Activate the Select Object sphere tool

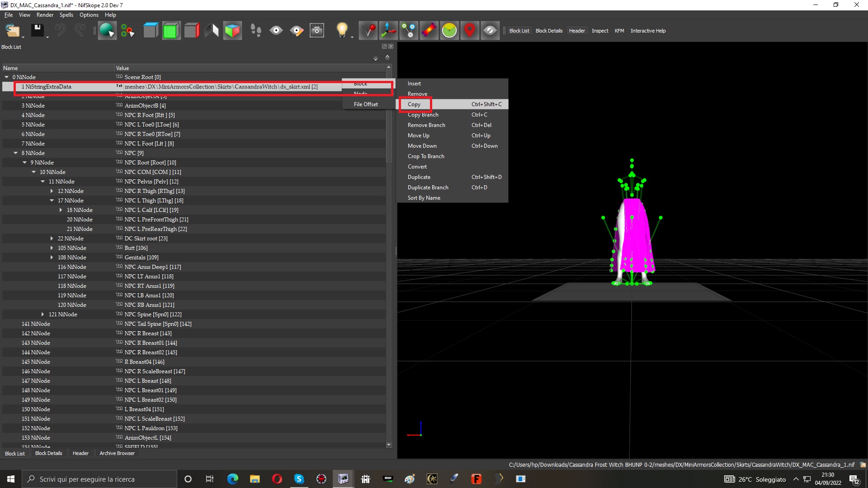coord(107,31)
